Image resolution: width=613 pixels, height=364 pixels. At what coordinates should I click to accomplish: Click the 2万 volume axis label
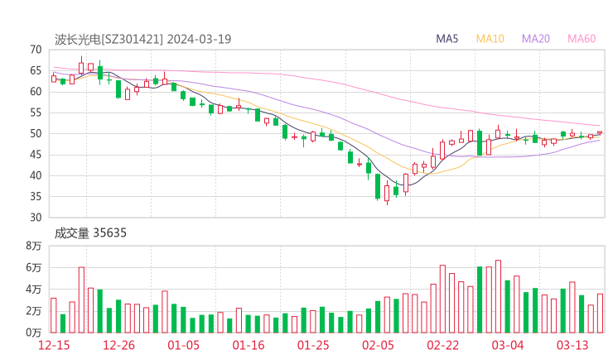coord(34,311)
